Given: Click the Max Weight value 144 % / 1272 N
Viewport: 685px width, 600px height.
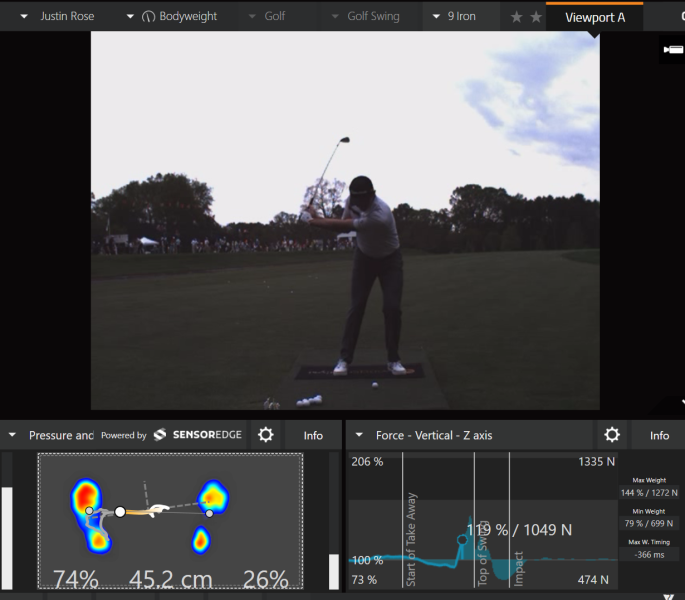Looking at the screenshot, I should point(649,492).
